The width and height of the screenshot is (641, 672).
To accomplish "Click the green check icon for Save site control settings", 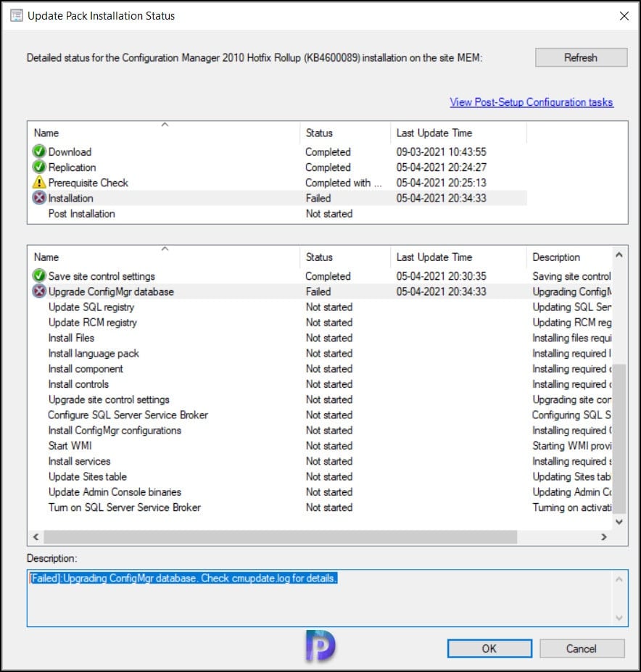I will pyautogui.click(x=39, y=275).
